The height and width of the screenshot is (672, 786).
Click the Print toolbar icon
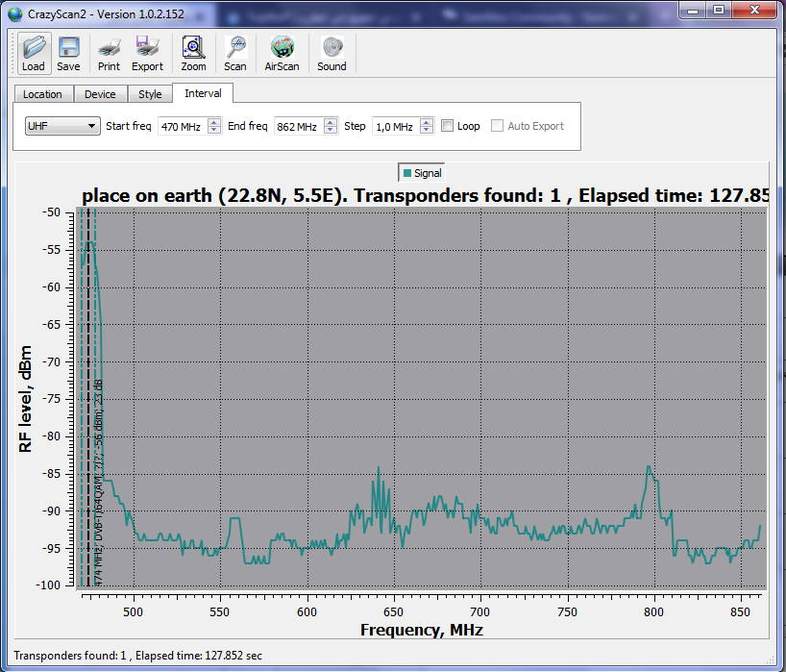(x=109, y=53)
